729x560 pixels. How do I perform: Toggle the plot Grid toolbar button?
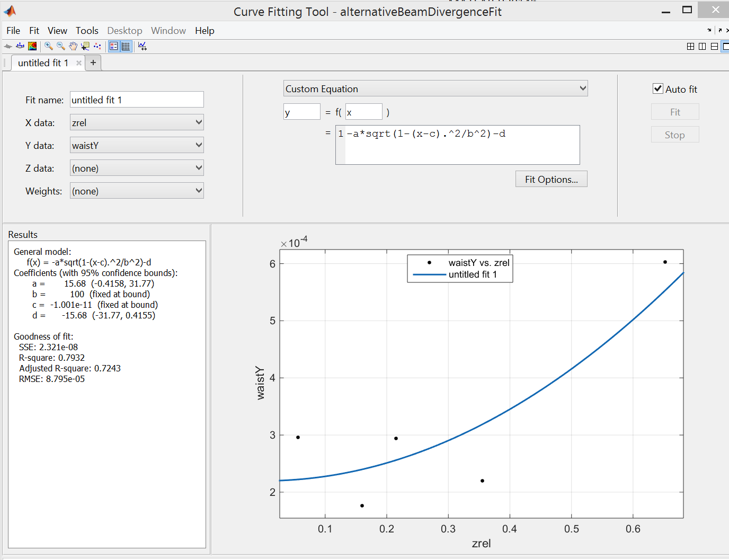(126, 46)
